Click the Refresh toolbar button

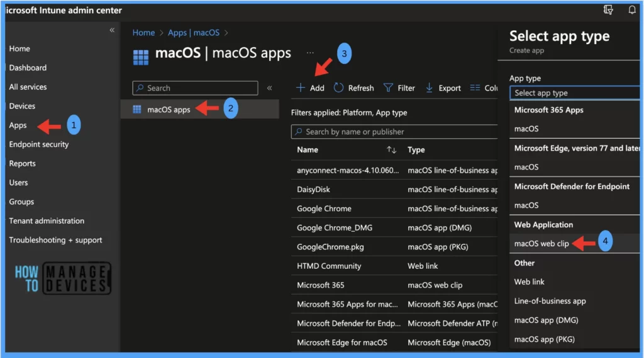[x=353, y=88]
